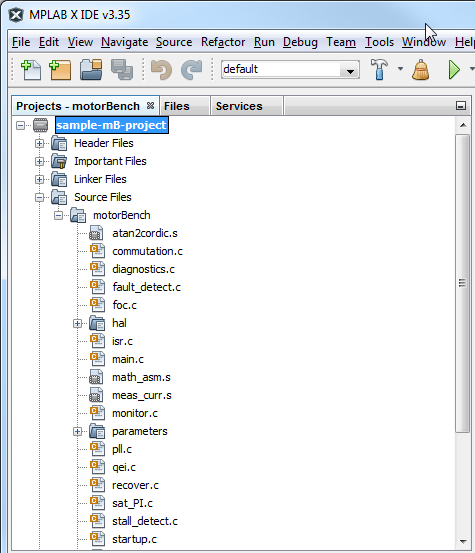
Task: Select isr.c in the tree
Action: coord(122,341)
